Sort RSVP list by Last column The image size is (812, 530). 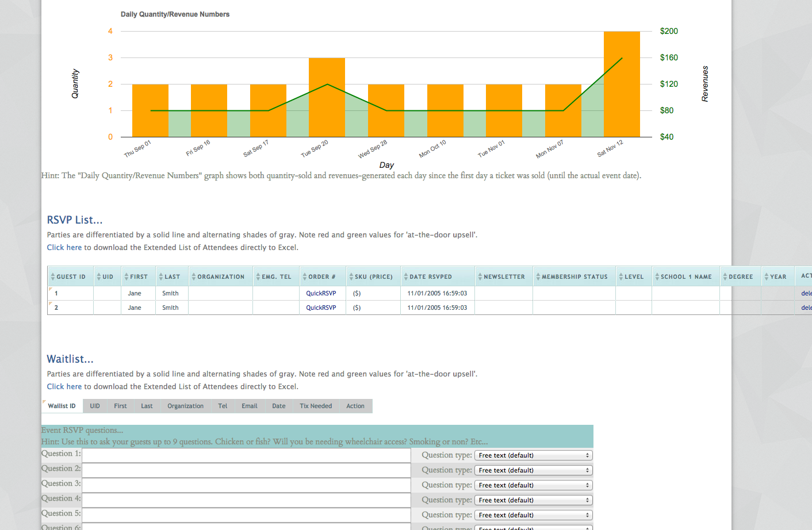click(171, 276)
